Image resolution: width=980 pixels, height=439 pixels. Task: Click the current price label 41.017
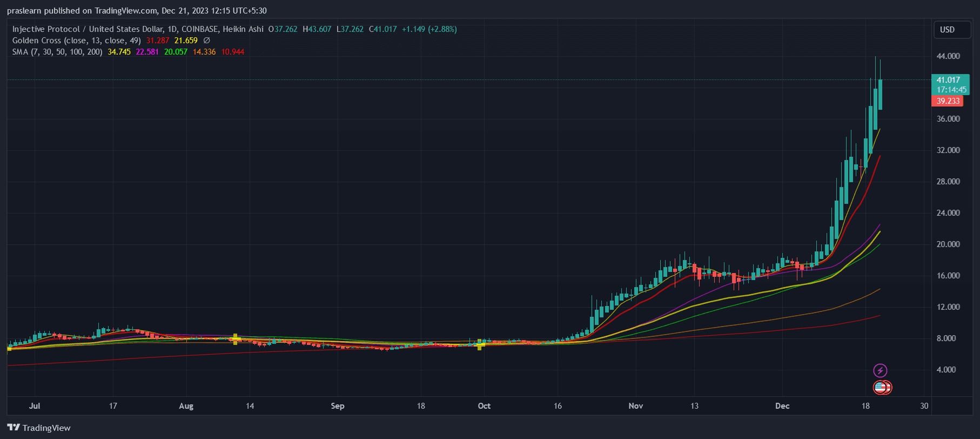pos(948,80)
